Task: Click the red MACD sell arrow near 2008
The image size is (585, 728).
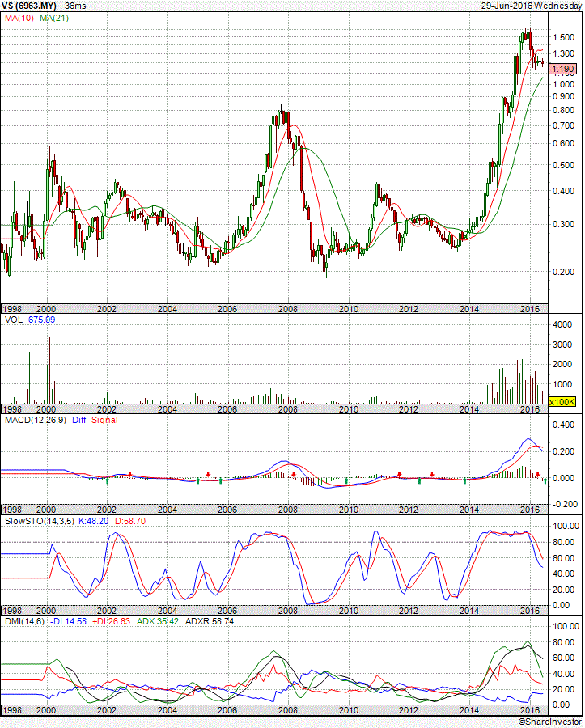Action: [x=294, y=475]
